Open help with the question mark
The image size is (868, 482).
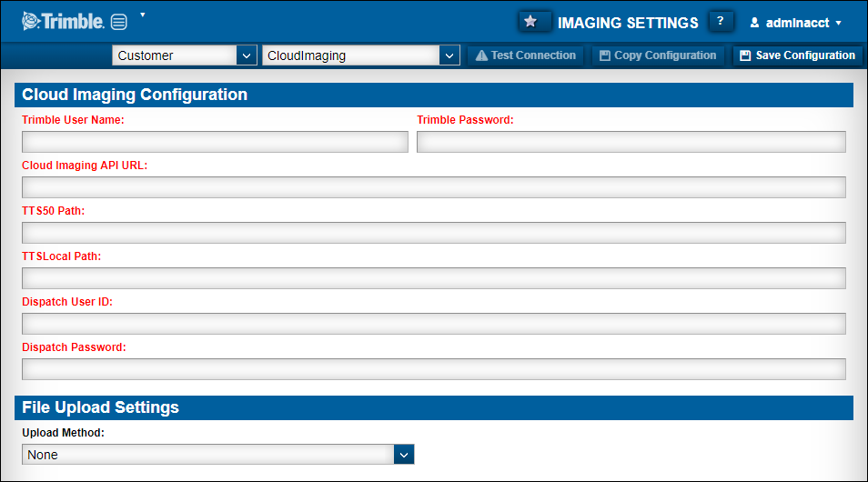pyautogui.click(x=720, y=22)
